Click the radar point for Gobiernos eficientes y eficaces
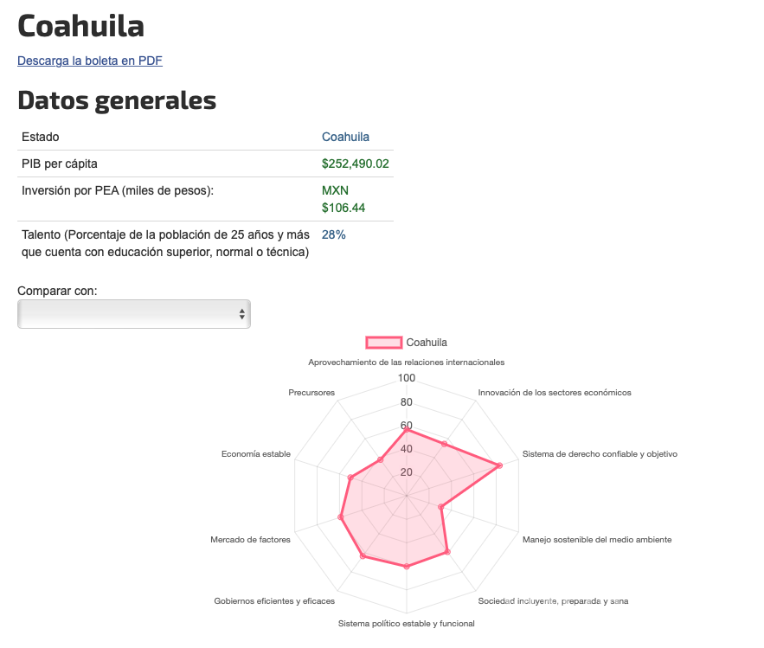This screenshot has width=764, height=648. (363, 556)
